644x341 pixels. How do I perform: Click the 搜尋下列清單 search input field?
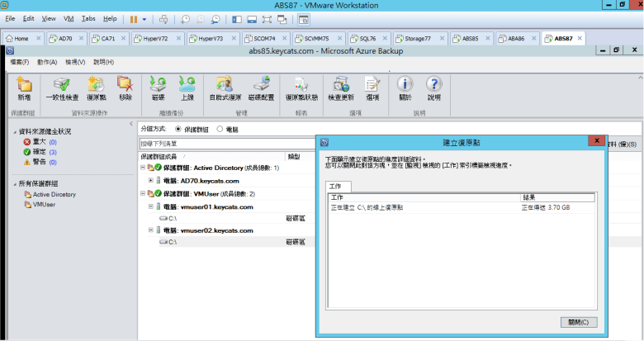point(223,144)
